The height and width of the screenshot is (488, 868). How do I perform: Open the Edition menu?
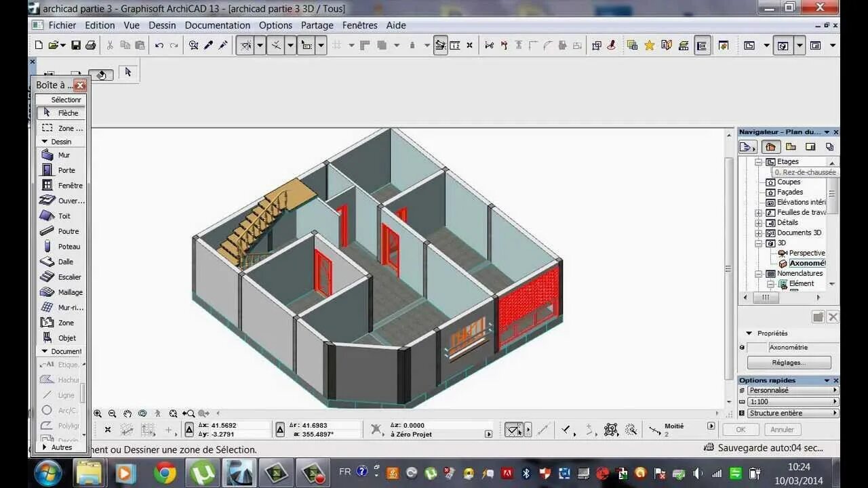100,25
